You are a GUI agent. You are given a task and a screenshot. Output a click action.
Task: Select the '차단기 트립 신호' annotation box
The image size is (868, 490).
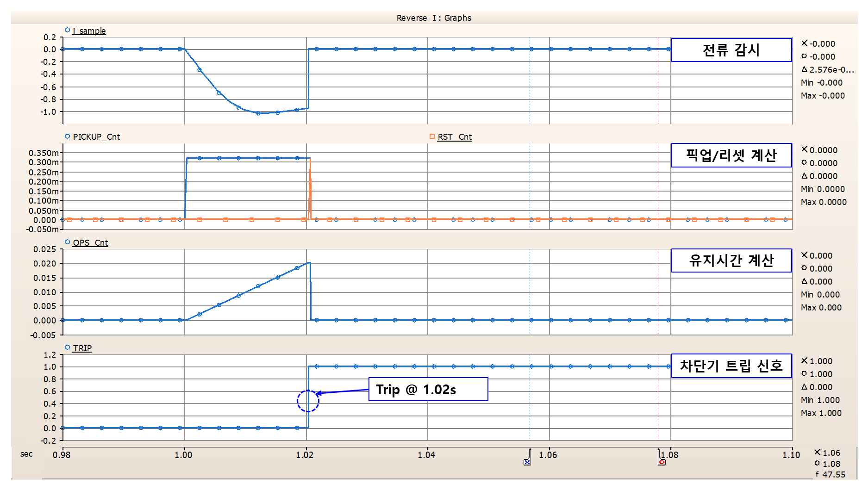[x=731, y=366]
